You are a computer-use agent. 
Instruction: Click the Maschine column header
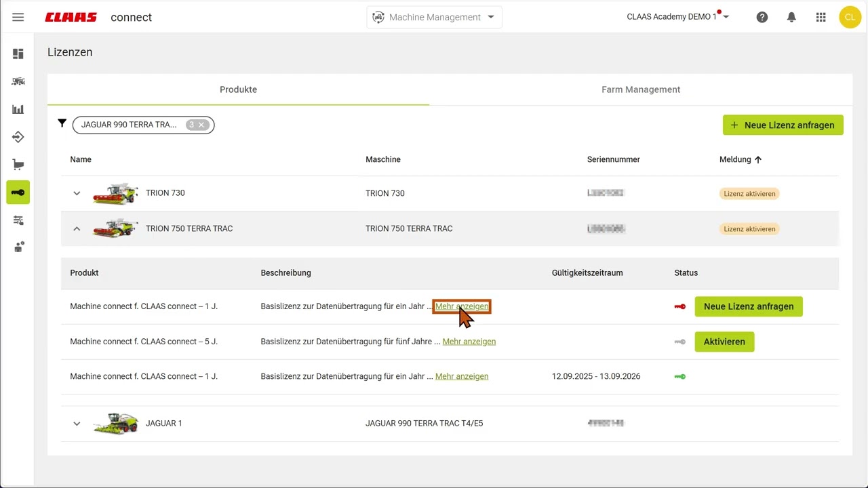pyautogui.click(x=383, y=159)
